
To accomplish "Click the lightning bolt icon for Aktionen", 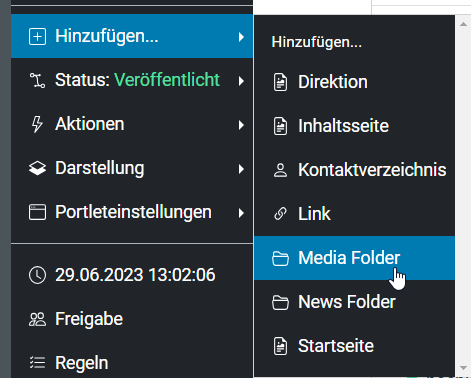I will click(x=37, y=124).
